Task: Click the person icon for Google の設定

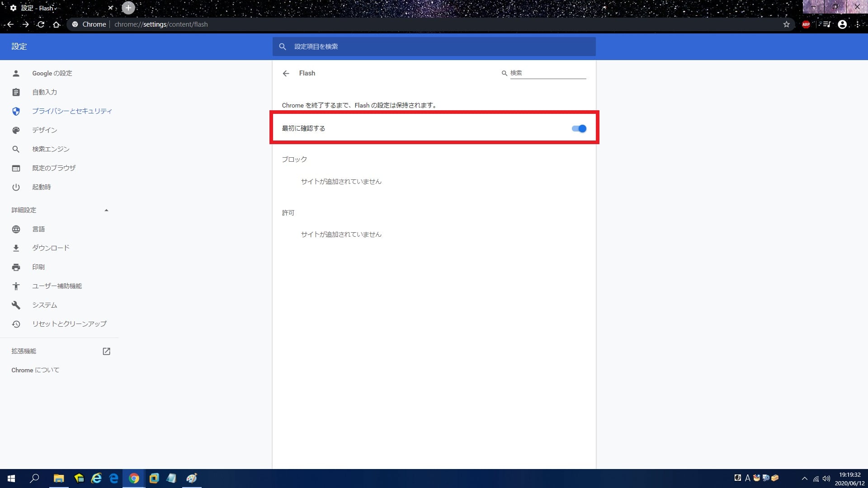Action: coord(16,73)
